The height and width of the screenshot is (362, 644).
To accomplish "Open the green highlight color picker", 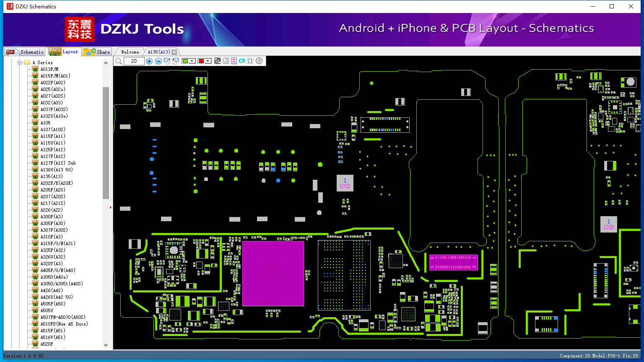I will pyautogui.click(x=189, y=61).
